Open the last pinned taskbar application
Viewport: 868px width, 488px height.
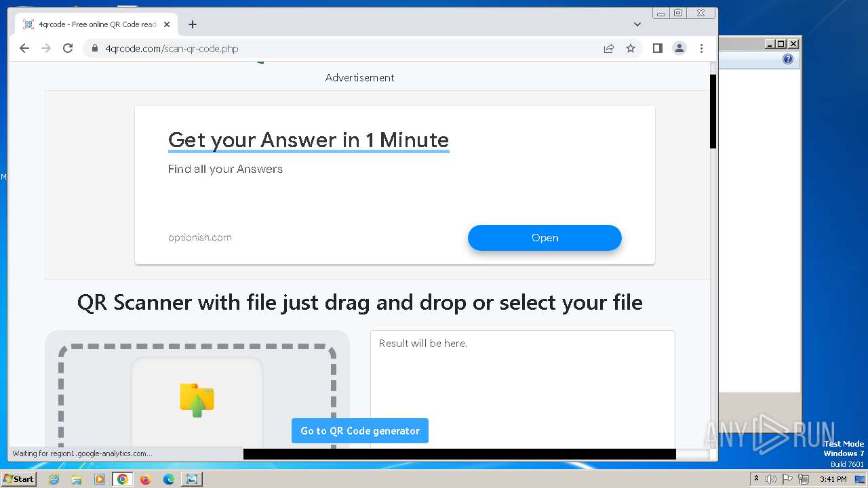coord(192,479)
